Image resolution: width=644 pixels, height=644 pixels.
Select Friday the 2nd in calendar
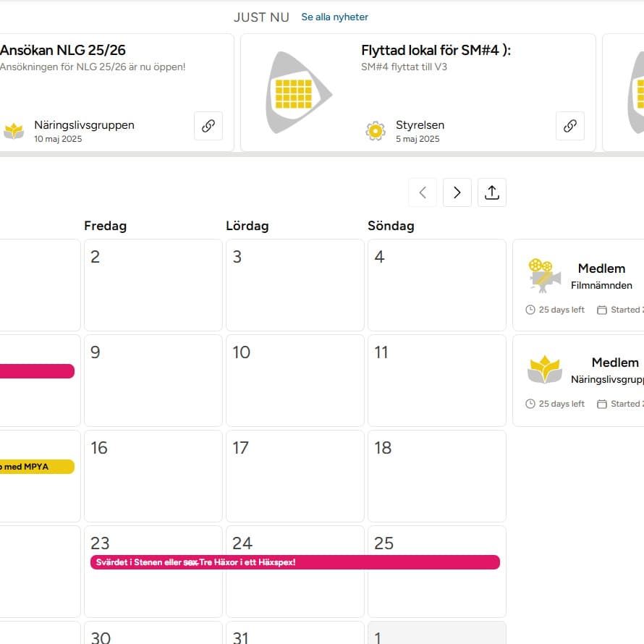pyautogui.click(x=153, y=285)
